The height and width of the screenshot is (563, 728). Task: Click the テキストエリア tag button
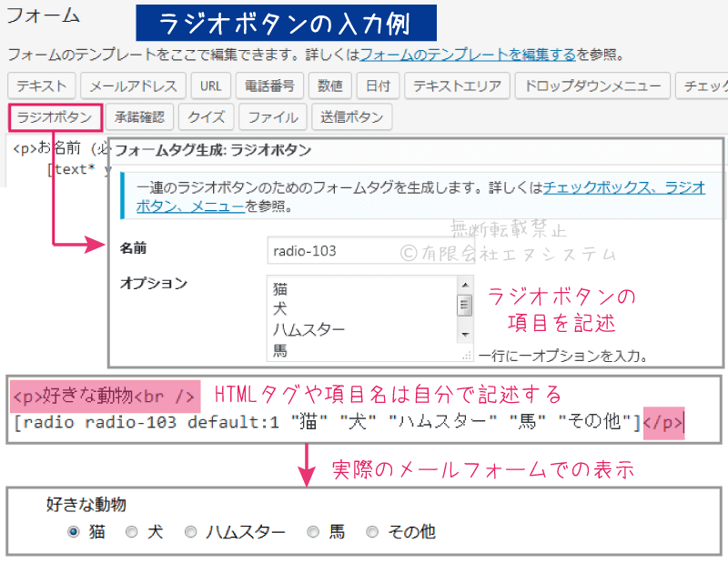click(458, 85)
